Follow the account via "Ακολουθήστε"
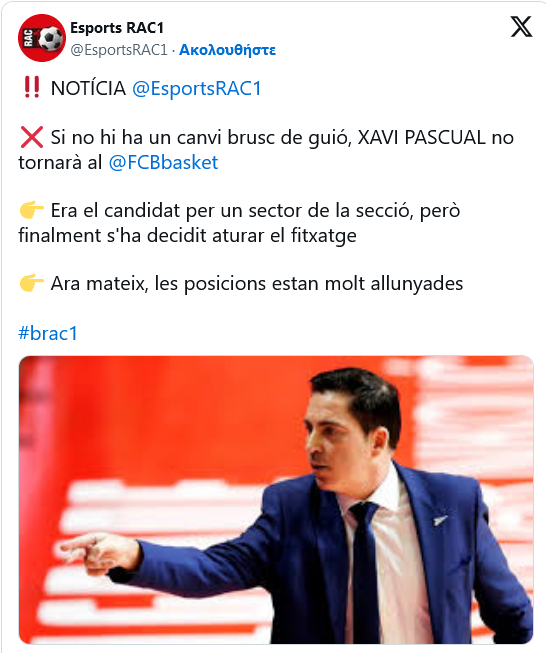This screenshot has height=653, width=546. coord(227,50)
